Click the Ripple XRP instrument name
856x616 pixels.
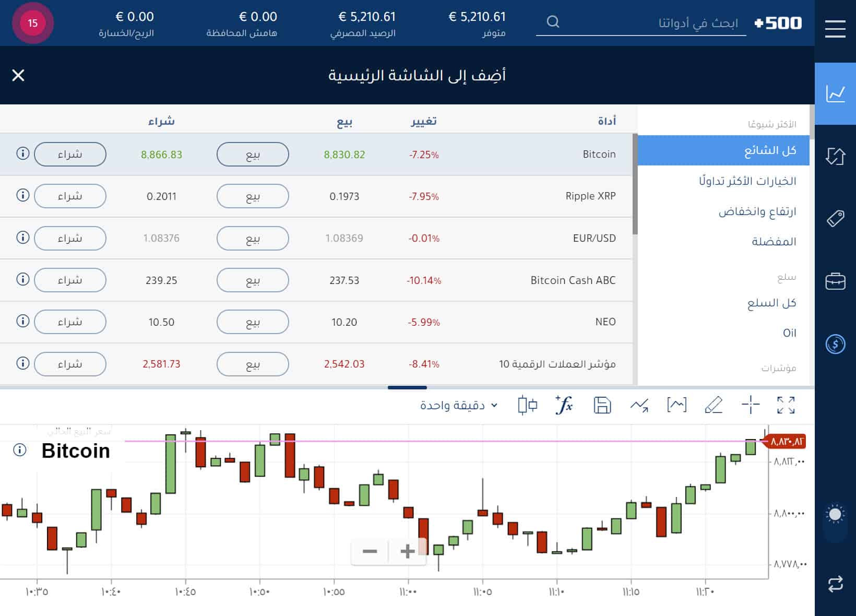(x=590, y=196)
